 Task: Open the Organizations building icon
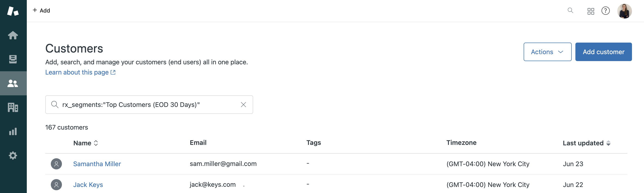13,107
